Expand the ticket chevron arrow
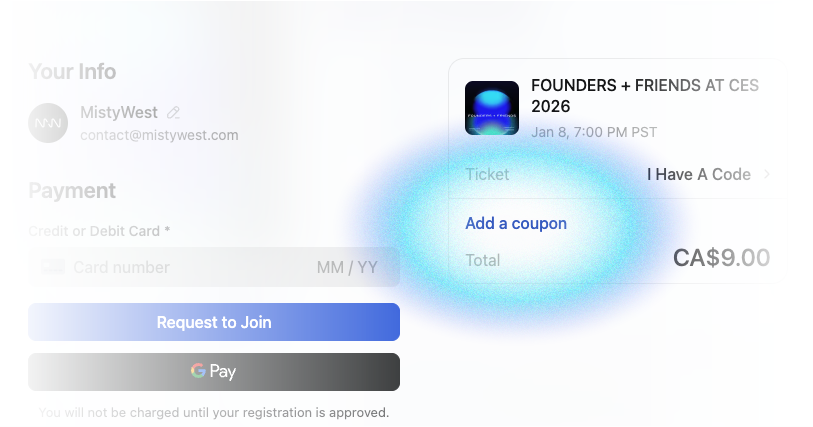Viewport: 813px width, 427px height. (767, 174)
